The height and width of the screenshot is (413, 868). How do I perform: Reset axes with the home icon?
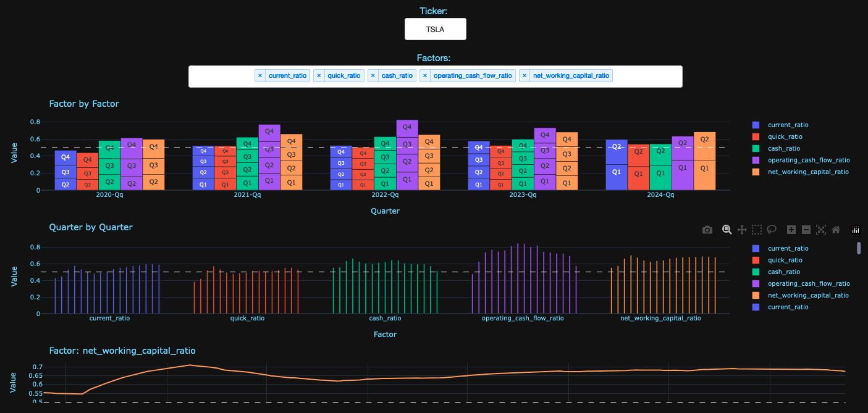(836, 230)
